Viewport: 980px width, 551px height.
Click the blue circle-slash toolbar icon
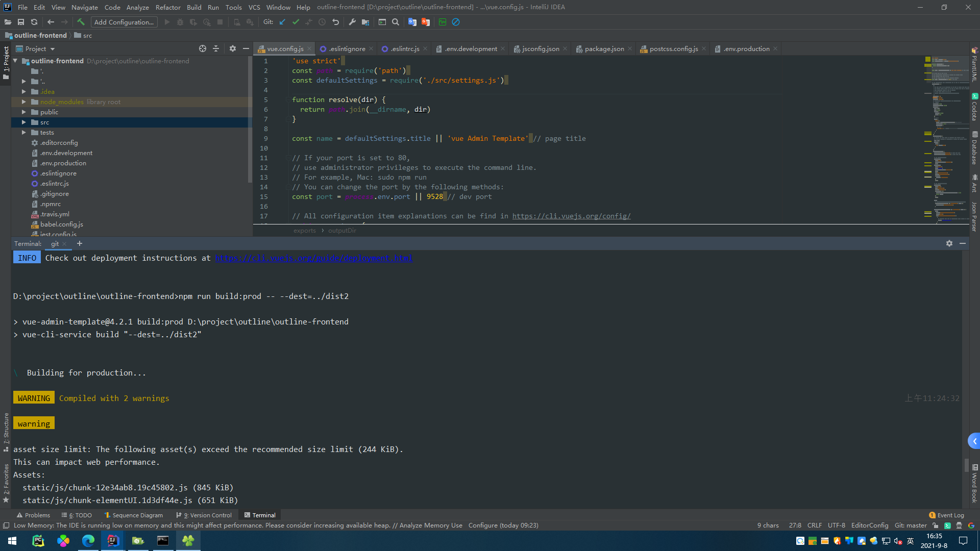click(456, 22)
